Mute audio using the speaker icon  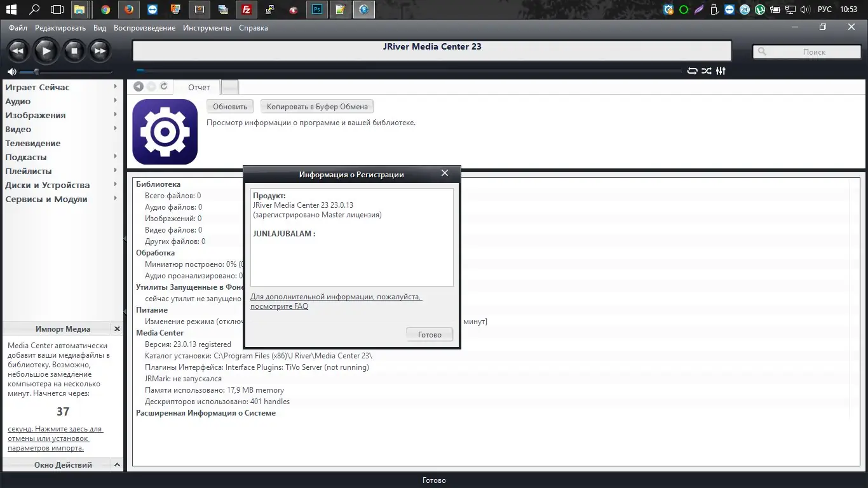12,72
